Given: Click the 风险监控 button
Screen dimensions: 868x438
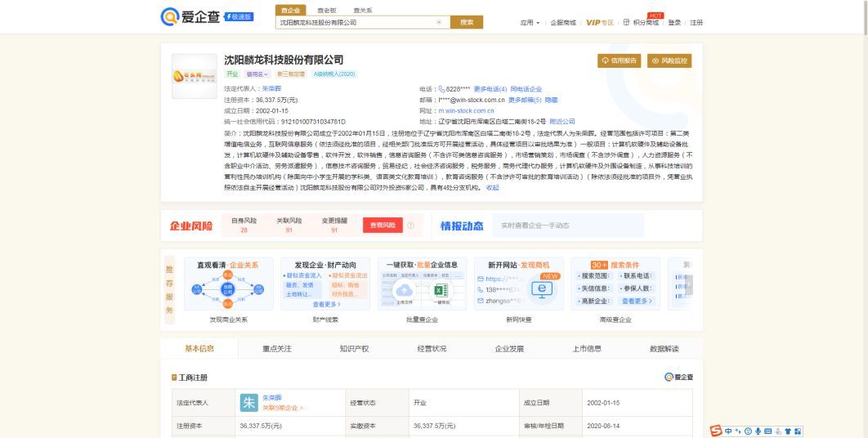Looking at the screenshot, I should (669, 61).
